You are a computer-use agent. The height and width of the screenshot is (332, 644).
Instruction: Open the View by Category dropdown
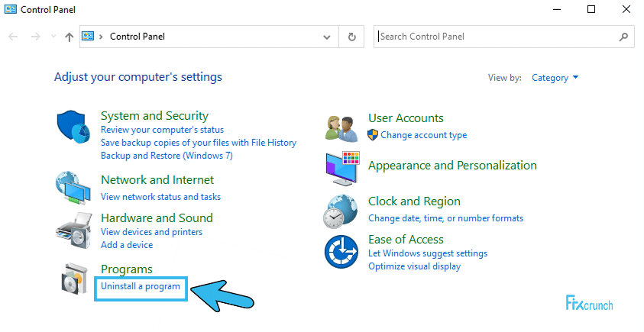(555, 78)
